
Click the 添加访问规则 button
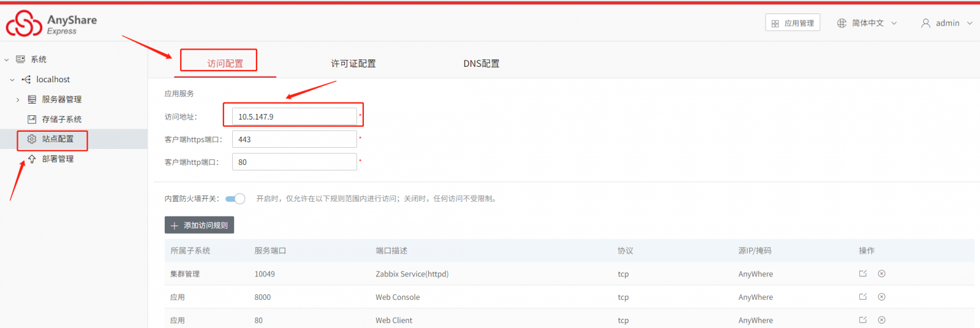pos(199,225)
